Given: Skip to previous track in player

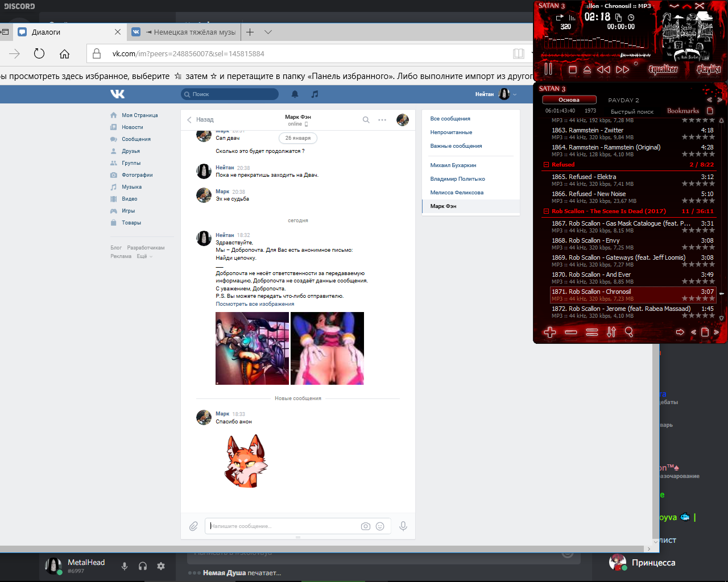Looking at the screenshot, I should click(603, 69).
